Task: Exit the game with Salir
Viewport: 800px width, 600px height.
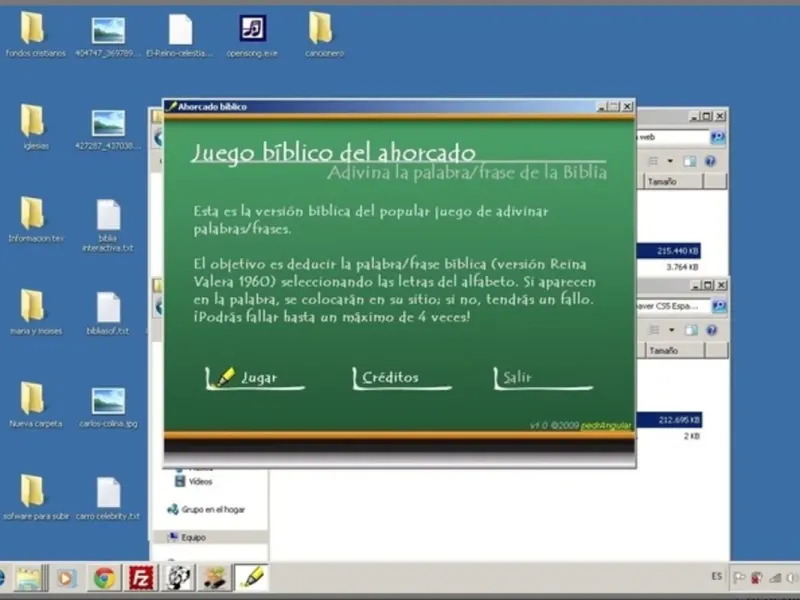Action: click(543, 378)
